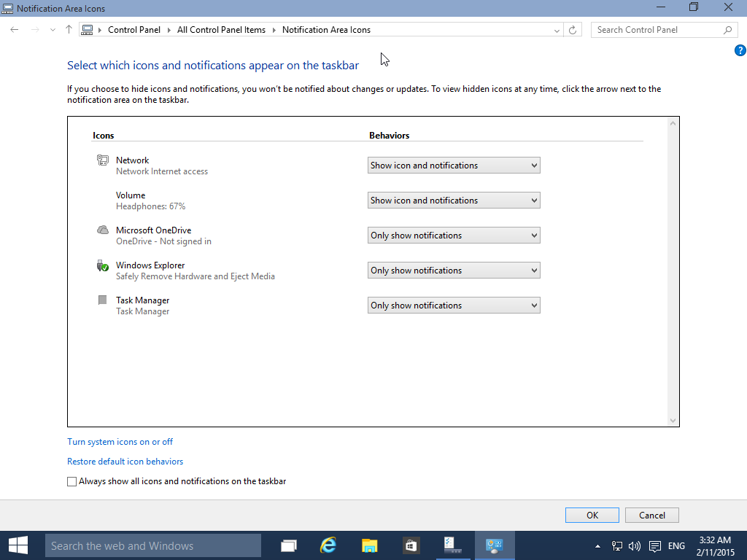This screenshot has width=747, height=560.
Task: Click the Control Panel breadcrumb
Action: (x=134, y=29)
